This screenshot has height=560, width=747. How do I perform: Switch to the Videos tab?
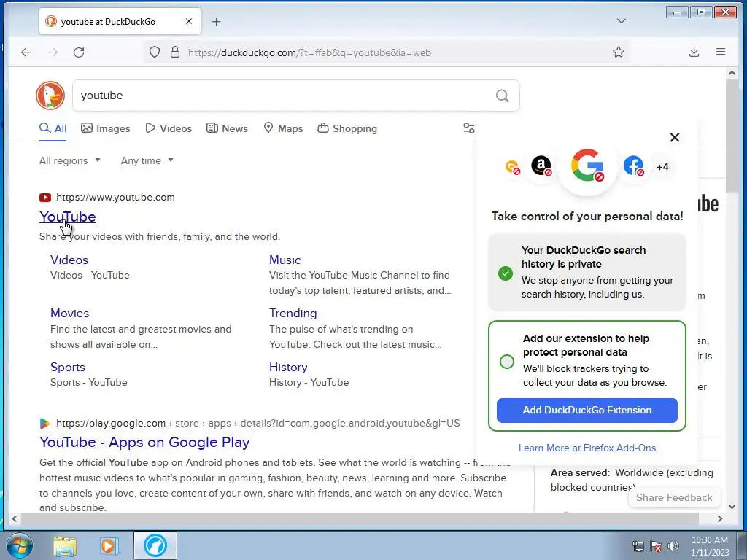(169, 128)
